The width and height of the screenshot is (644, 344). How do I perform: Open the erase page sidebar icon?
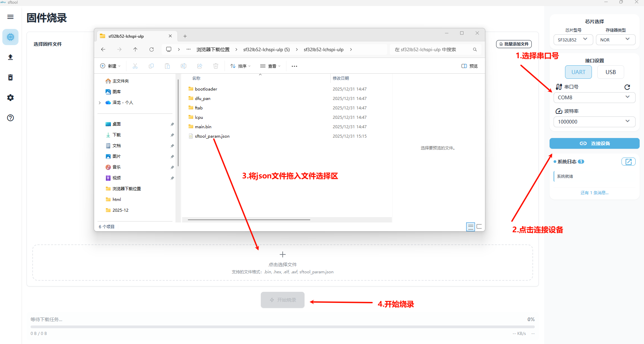[10, 78]
